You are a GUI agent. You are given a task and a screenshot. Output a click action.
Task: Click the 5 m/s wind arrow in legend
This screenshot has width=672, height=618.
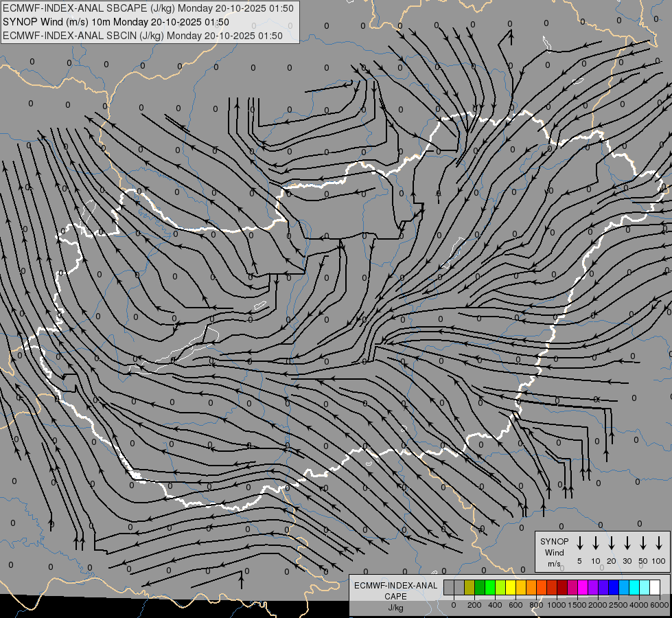tap(579, 543)
